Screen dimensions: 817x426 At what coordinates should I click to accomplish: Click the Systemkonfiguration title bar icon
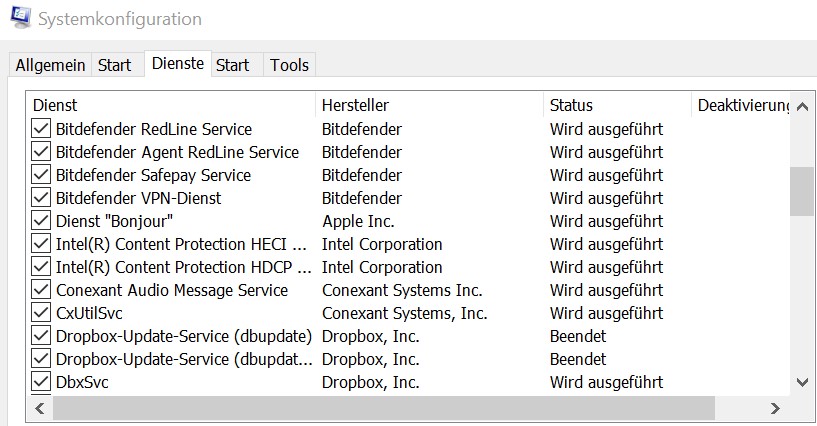pos(16,19)
